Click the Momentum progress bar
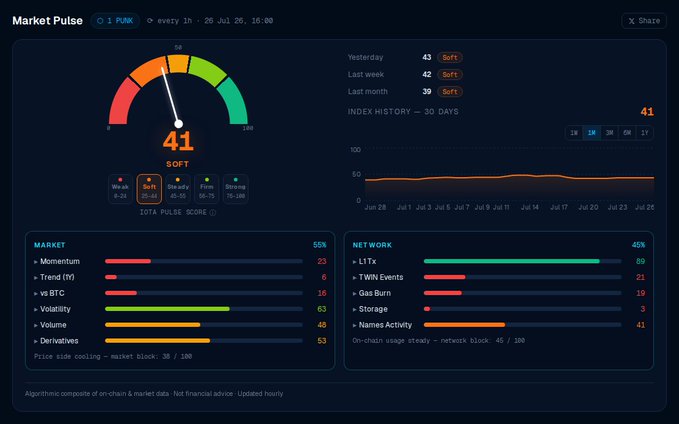 (x=204, y=262)
